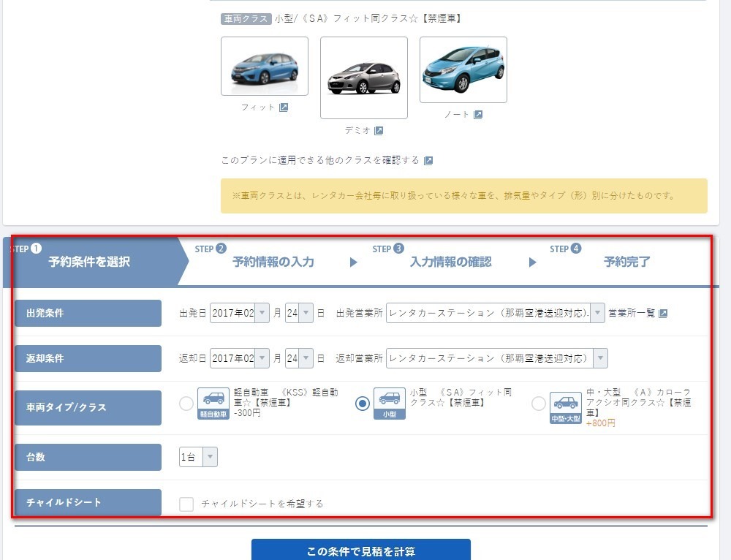Click external link icon next to フィット
This screenshot has height=560, width=731.
pyautogui.click(x=284, y=107)
